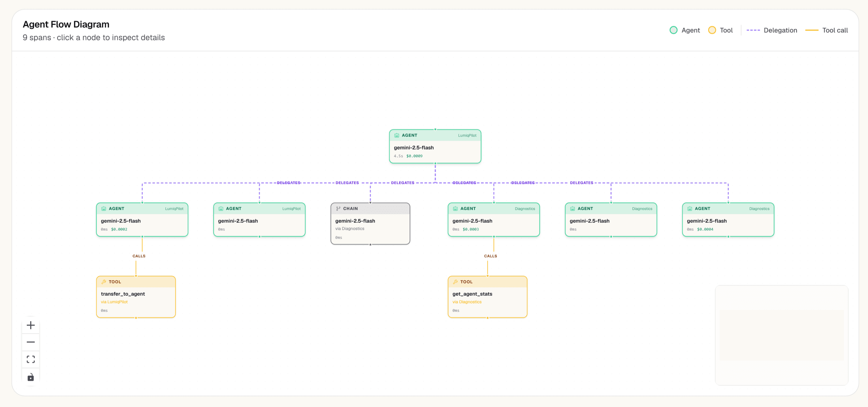
Task: Zoom out using the minus control
Action: coord(31,342)
